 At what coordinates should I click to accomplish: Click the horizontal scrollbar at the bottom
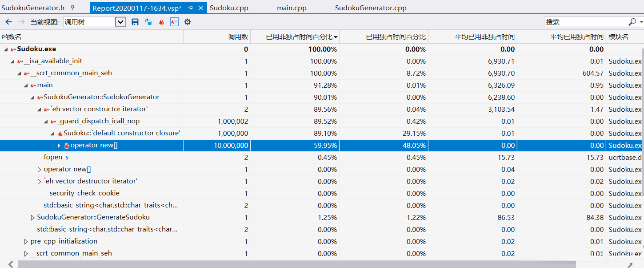[311, 264]
